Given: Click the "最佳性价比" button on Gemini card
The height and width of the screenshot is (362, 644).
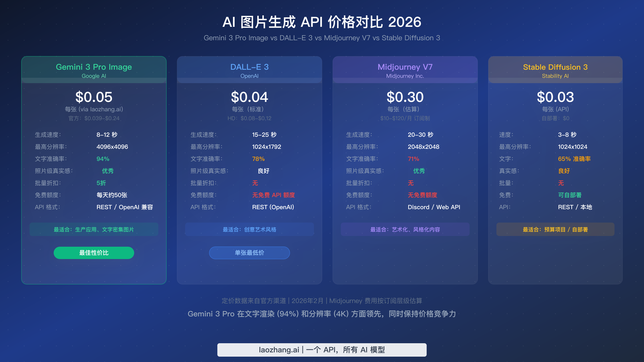Looking at the screenshot, I should tap(94, 252).
